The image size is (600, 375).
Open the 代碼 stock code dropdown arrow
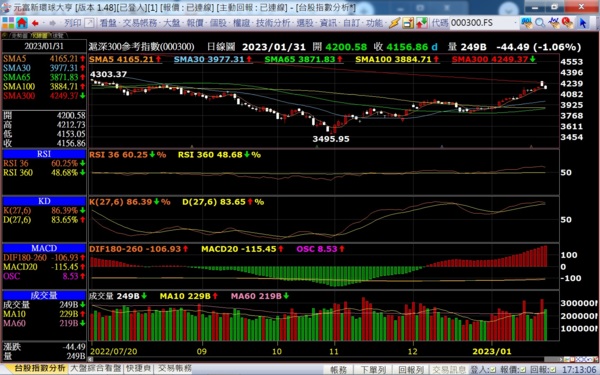point(516,23)
